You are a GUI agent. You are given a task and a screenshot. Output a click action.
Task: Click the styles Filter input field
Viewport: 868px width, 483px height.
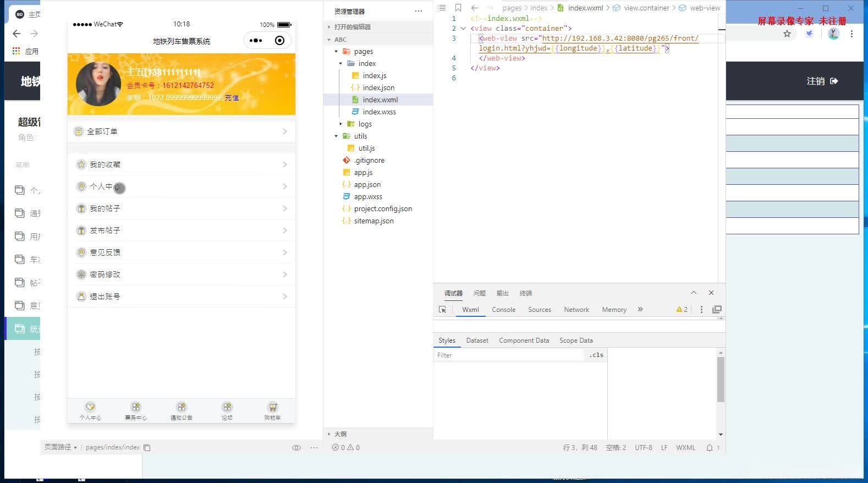click(x=509, y=355)
